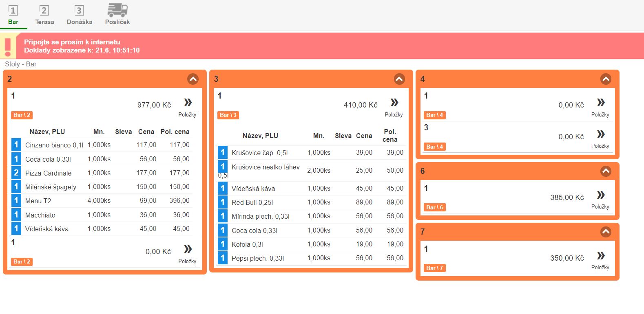This screenshot has height=314, width=644.
Task: Collapse table 2 panel
Action: 193,79
